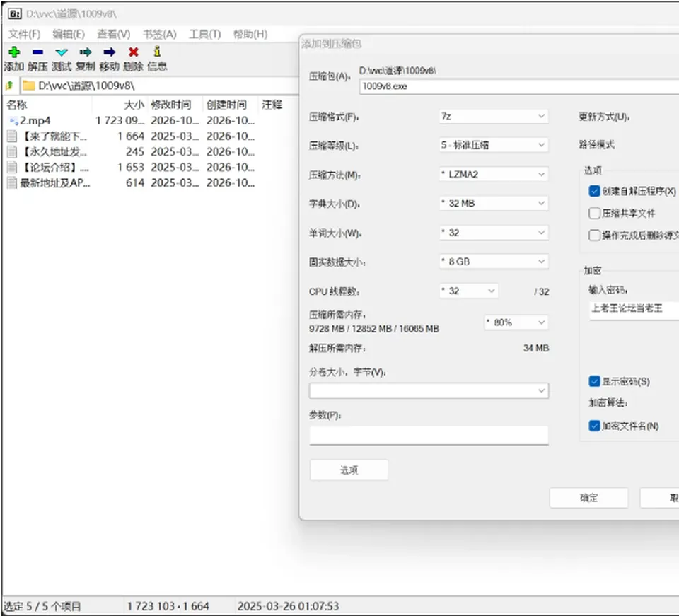
Task: Uncheck the 加密文件名(N) checkbox
Action: 594,426
